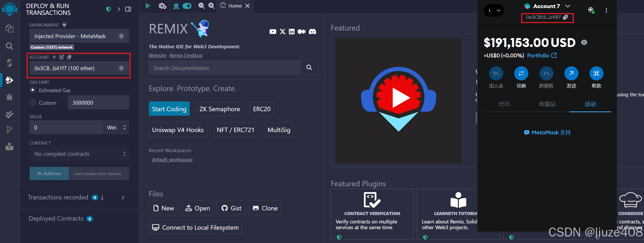Screen dimensions: 644x243
Task: Open the Account selection dropdown
Action: click(79, 68)
